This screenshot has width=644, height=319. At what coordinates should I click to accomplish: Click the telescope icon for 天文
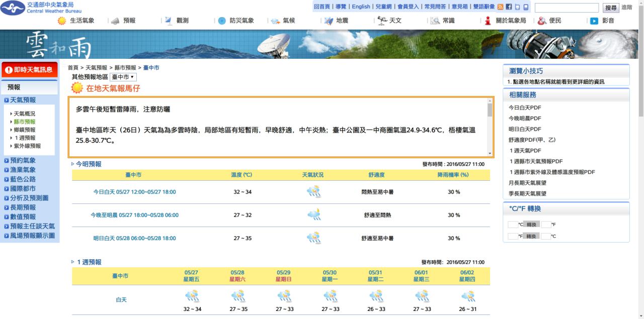point(382,21)
